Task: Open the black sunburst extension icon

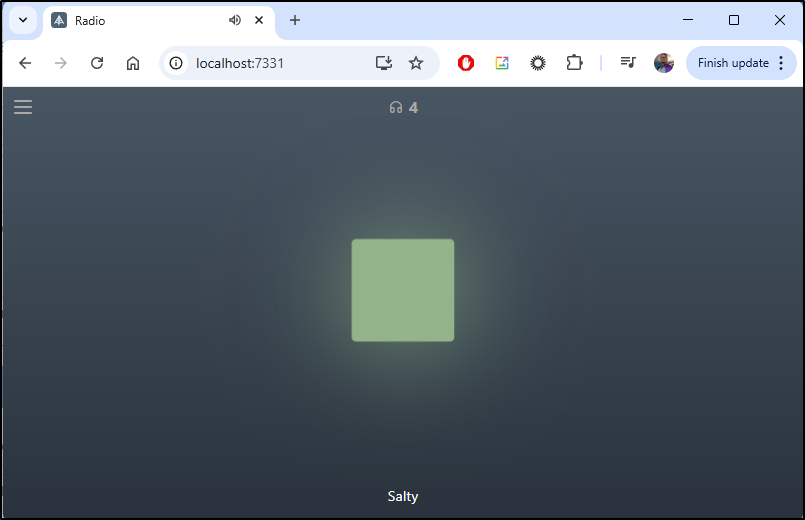Action: point(538,63)
